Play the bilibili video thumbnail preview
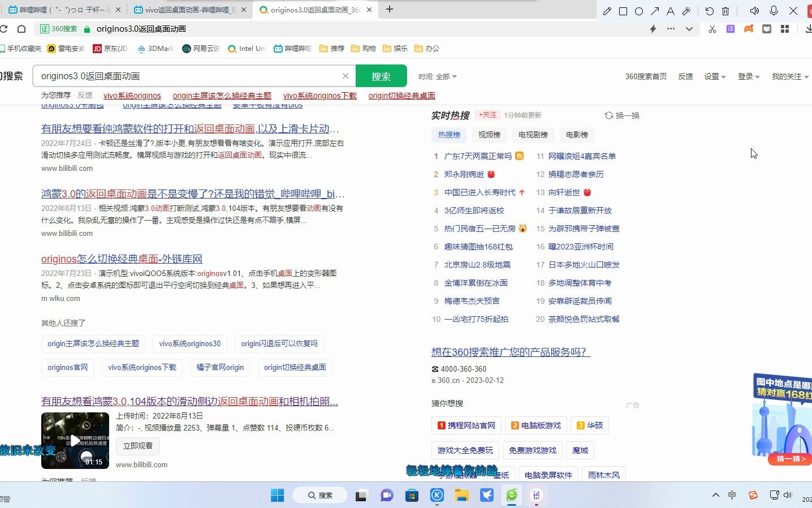The image size is (812, 508). (x=75, y=441)
